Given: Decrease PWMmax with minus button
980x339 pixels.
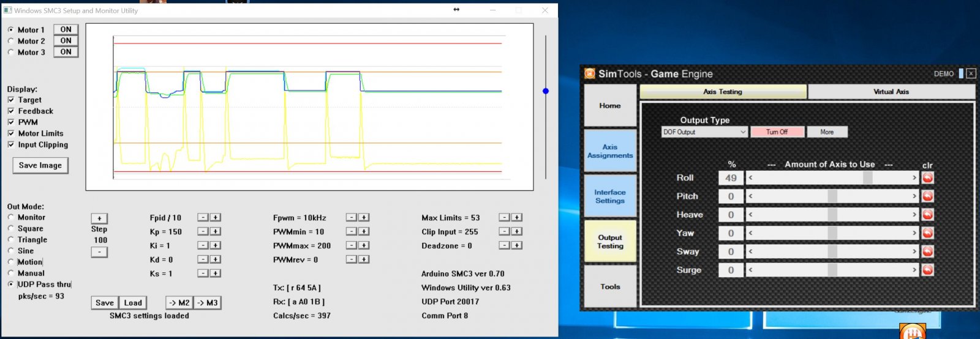Looking at the screenshot, I should (x=351, y=245).
